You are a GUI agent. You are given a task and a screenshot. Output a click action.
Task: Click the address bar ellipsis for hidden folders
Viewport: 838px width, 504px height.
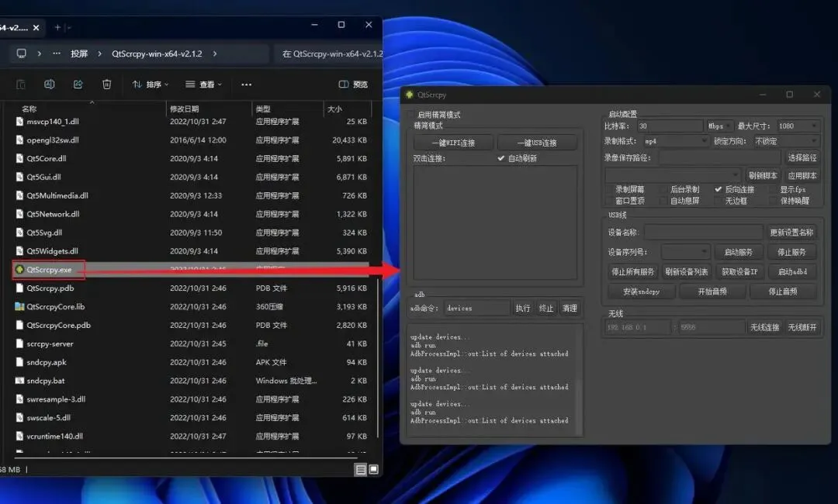[x=57, y=54]
